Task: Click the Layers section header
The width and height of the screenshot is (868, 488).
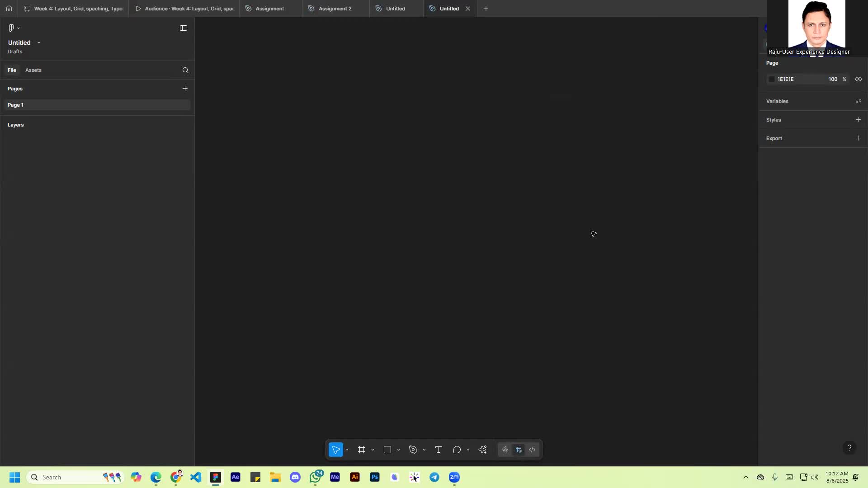Action: point(16,125)
